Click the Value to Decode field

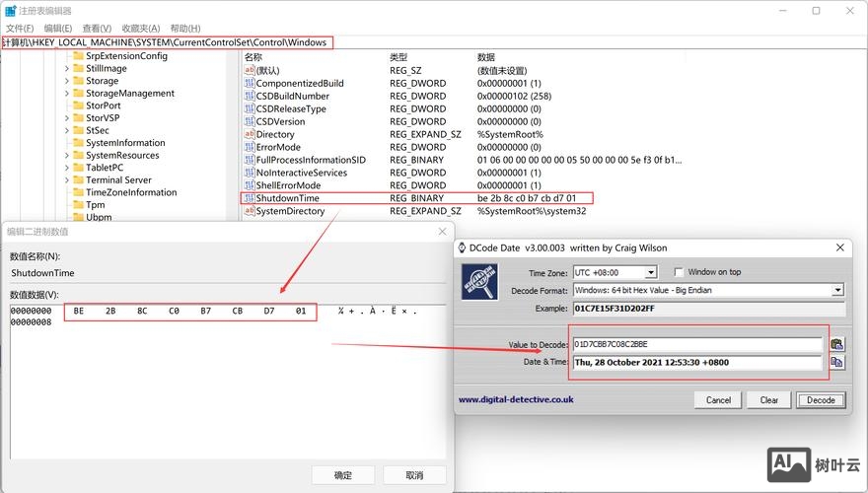click(x=697, y=344)
